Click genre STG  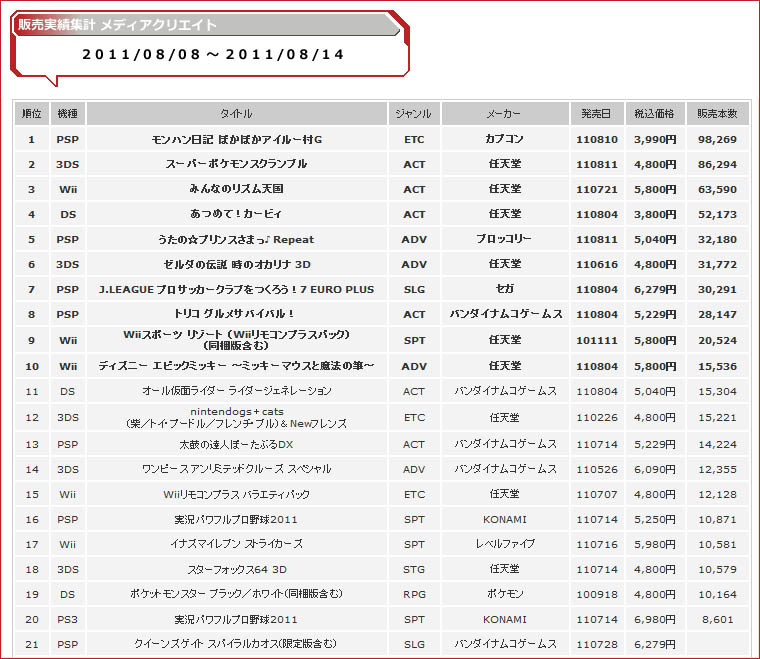point(414,569)
